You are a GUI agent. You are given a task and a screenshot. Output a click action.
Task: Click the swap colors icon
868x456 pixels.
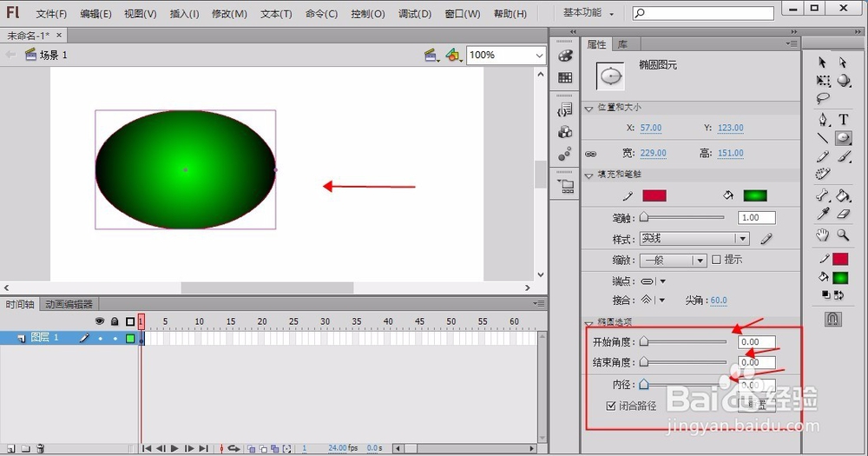tap(839, 295)
